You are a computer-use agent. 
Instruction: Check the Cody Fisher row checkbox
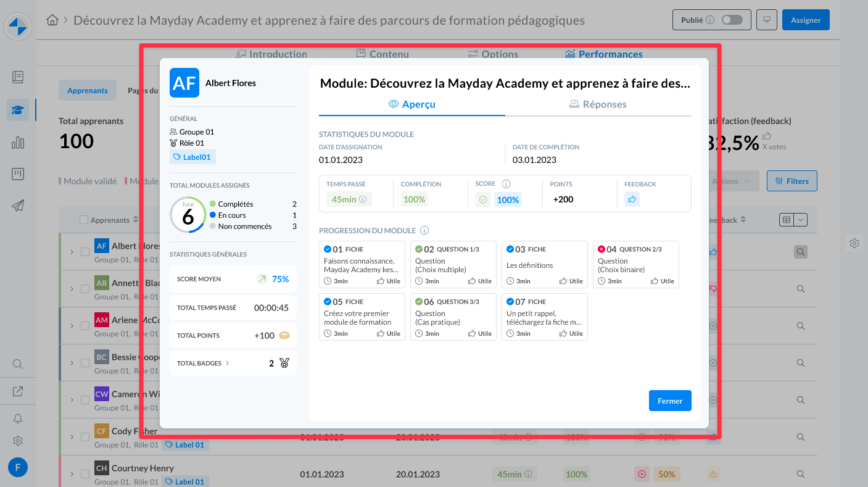pos(85,437)
